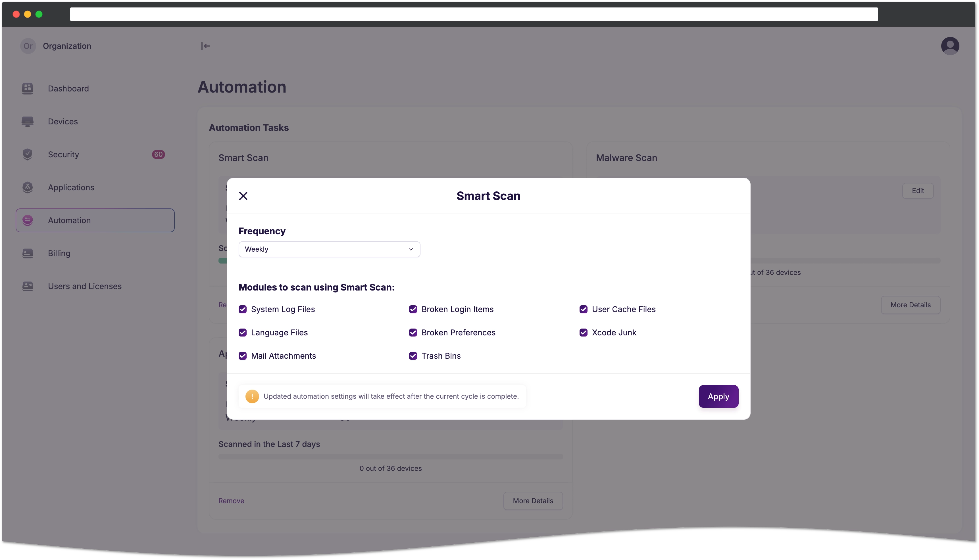979x560 pixels.
Task: Click the Security icon in sidebar
Action: pyautogui.click(x=27, y=154)
